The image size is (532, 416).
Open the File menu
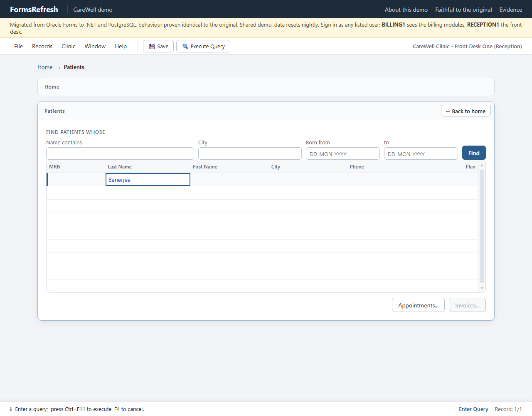coord(19,46)
